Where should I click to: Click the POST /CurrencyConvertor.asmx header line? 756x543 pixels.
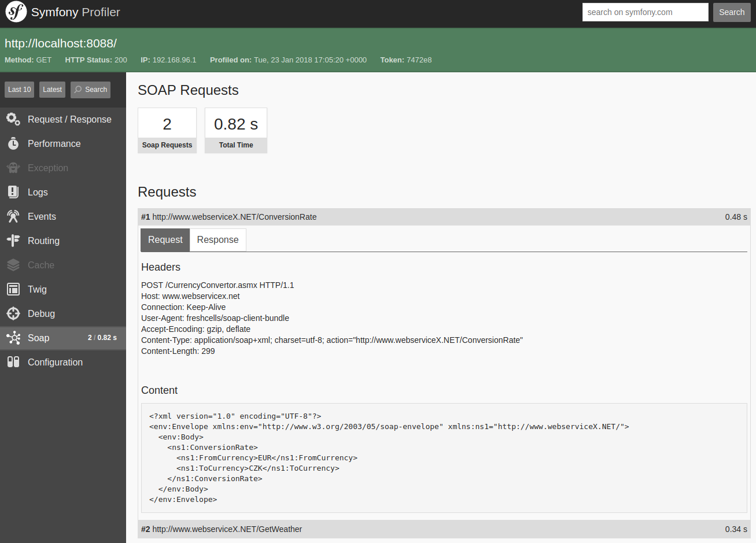click(x=217, y=285)
